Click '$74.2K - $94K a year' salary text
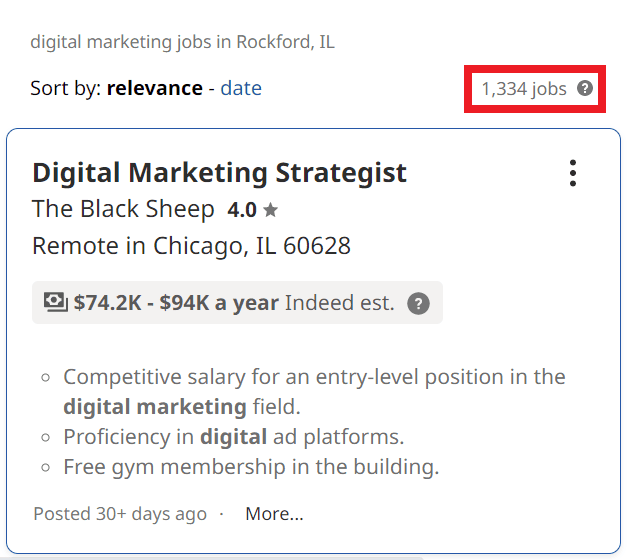The height and width of the screenshot is (560, 629). 176,303
